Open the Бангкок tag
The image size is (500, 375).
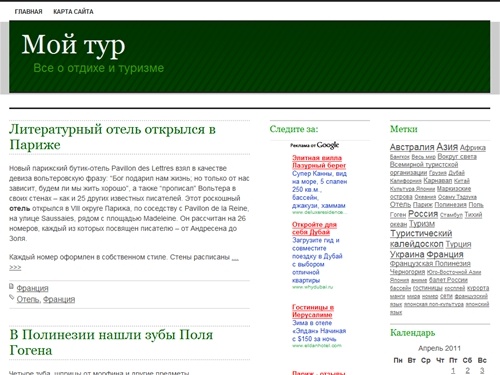[400, 157]
